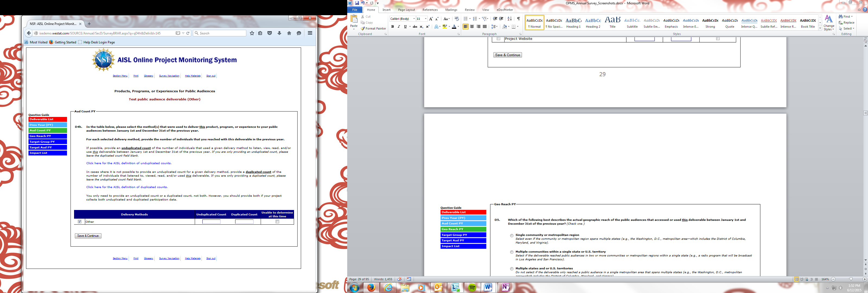The image size is (868, 293).
Task: Open the Find dropdown arrow in Editing
Action: [852, 17]
